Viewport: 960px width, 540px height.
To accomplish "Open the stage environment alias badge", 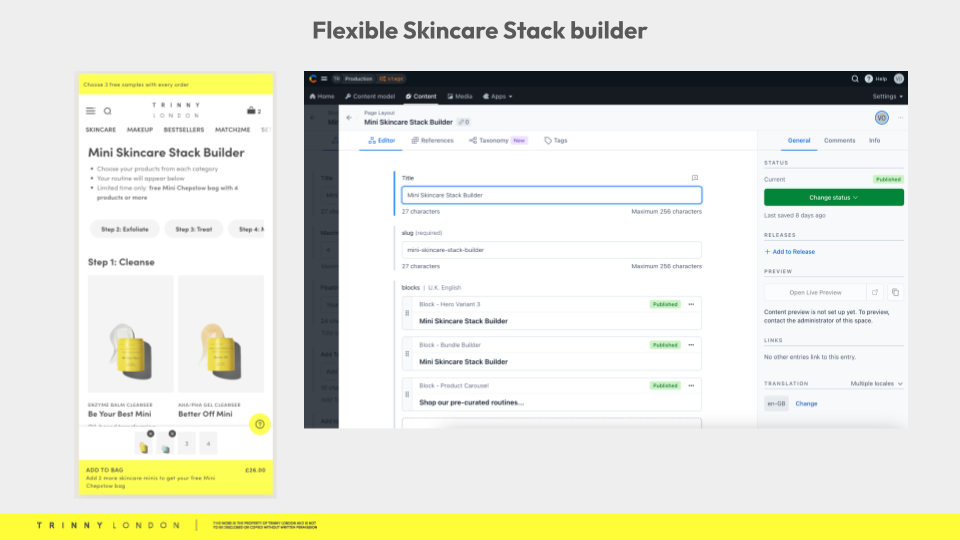I will point(392,78).
